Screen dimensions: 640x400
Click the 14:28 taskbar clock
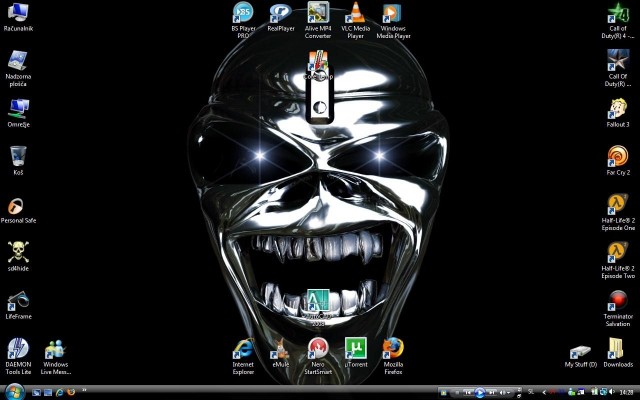627,393
